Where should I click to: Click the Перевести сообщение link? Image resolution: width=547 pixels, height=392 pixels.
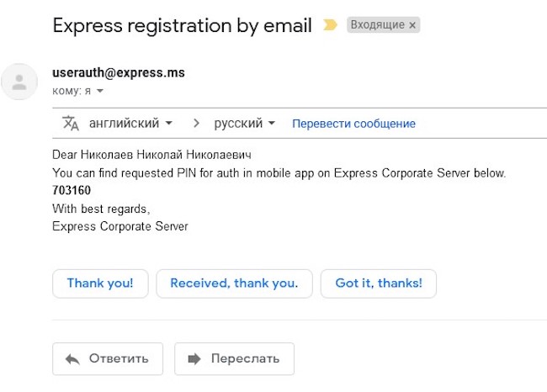tap(353, 124)
